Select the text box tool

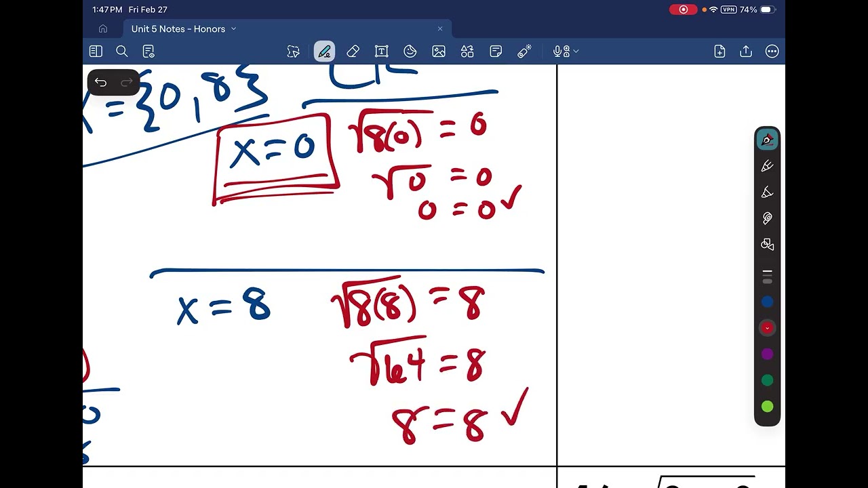click(x=382, y=52)
